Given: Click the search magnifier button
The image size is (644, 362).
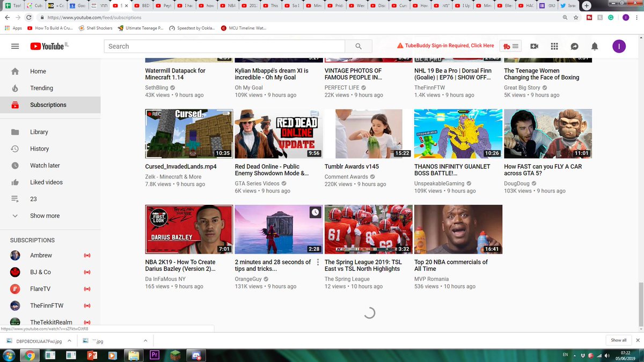Looking at the screenshot, I should [x=358, y=47].
